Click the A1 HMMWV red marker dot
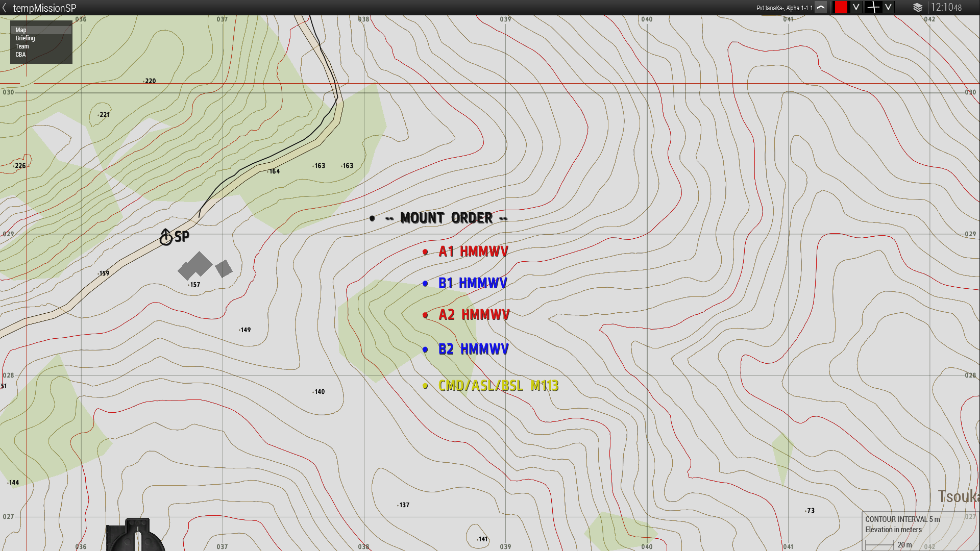 tap(425, 252)
